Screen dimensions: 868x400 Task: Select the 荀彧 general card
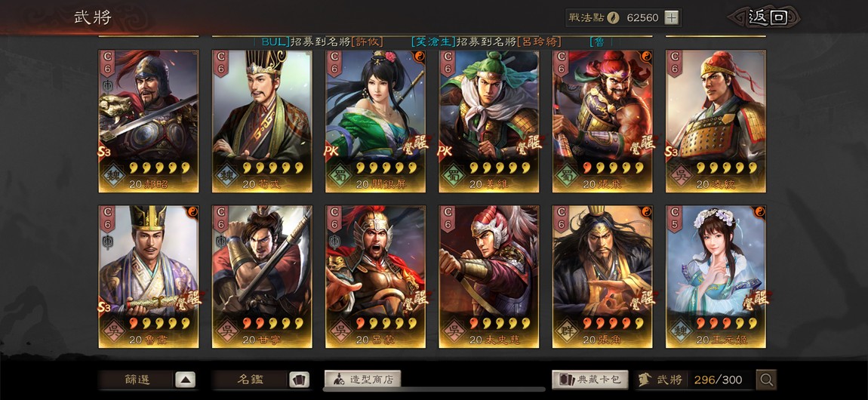pyautogui.click(x=262, y=122)
